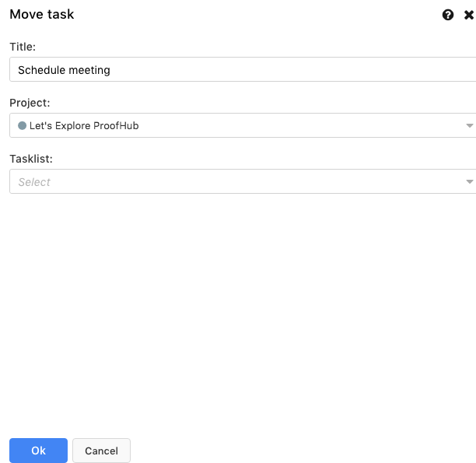The height and width of the screenshot is (463, 476).
Task: Expand the Project dropdown arrow
Action: pos(469,125)
